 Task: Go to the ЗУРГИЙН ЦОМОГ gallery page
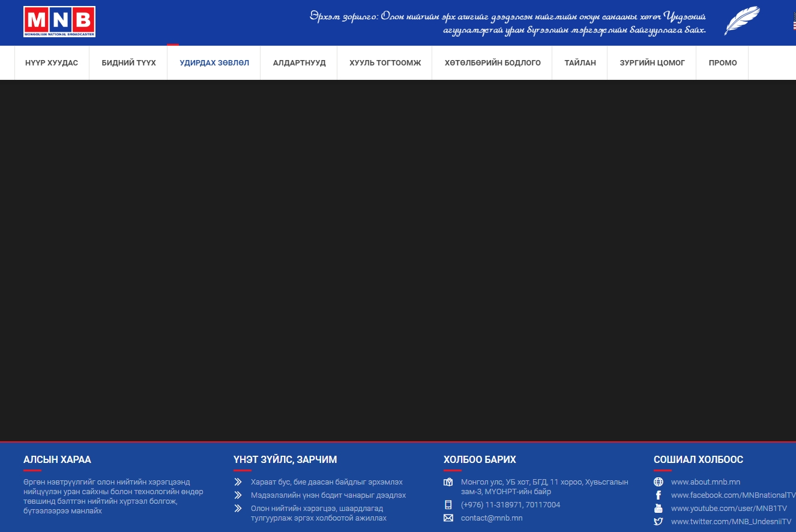click(653, 62)
